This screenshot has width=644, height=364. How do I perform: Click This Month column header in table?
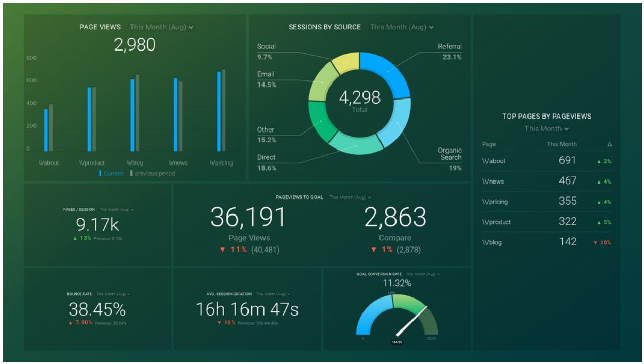pos(562,144)
